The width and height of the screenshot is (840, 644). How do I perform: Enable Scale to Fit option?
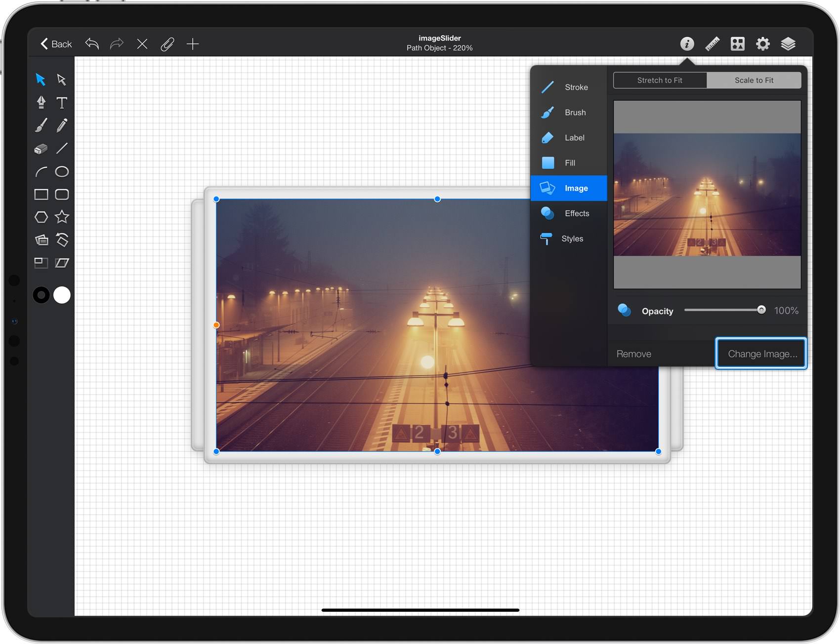(754, 80)
